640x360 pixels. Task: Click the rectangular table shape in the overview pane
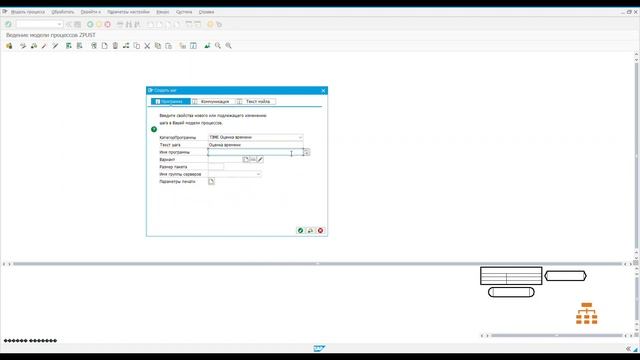point(511,276)
